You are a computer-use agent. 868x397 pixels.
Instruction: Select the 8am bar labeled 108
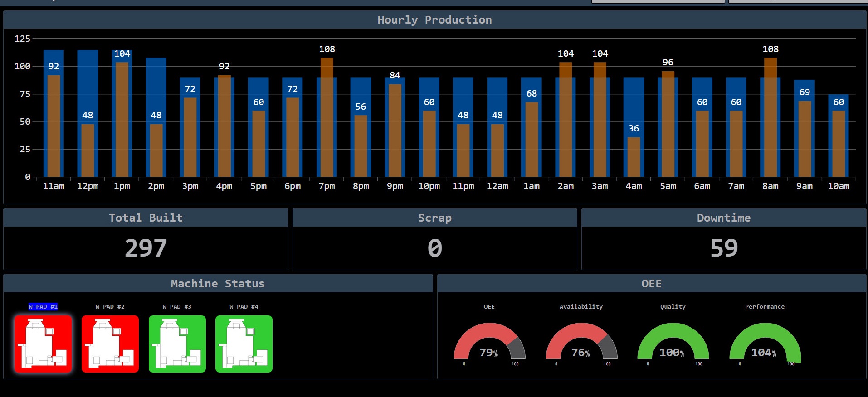coord(770,118)
